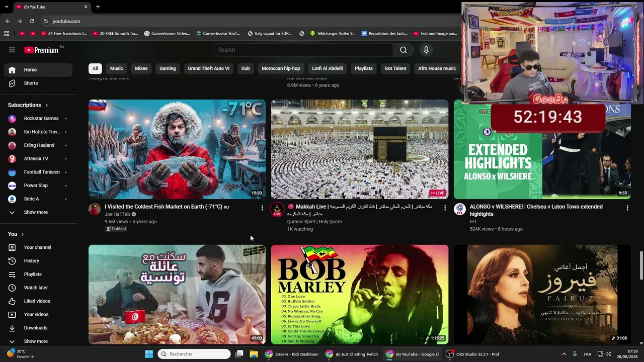Open the Windows Start menu
The image size is (644, 362).
pos(149,354)
